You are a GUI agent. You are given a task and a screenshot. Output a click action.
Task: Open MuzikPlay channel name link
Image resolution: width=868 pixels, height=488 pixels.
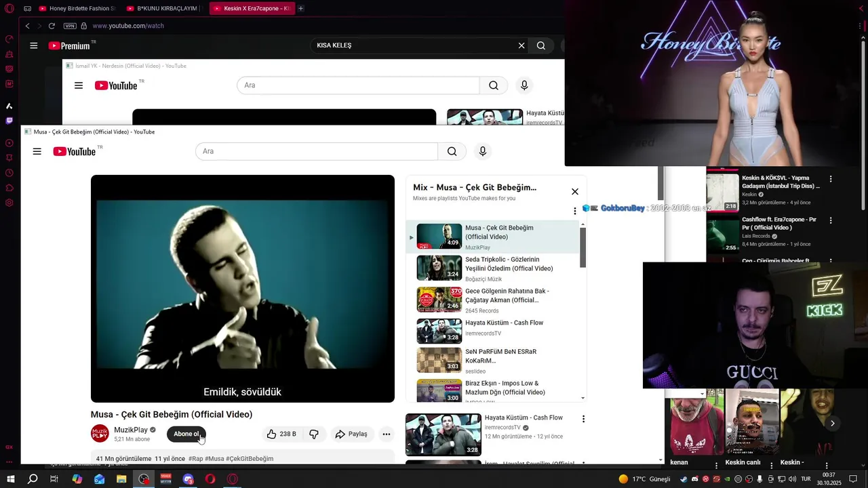tap(131, 430)
